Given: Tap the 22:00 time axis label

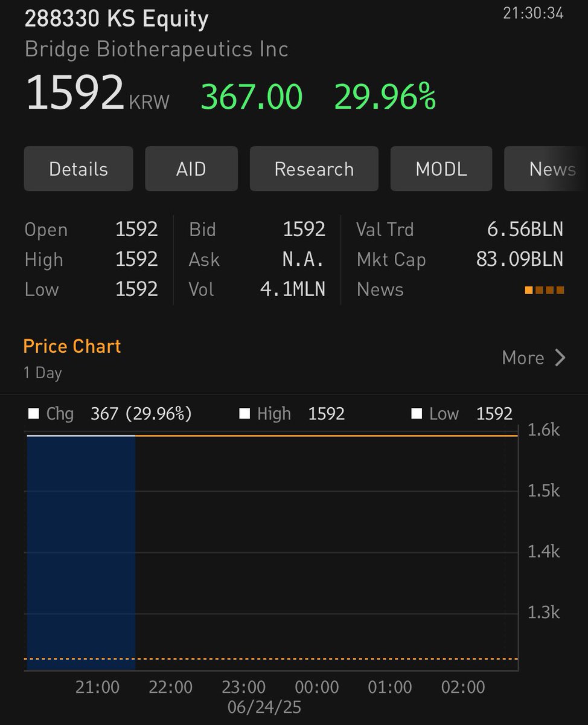Looking at the screenshot, I should click(x=171, y=687).
